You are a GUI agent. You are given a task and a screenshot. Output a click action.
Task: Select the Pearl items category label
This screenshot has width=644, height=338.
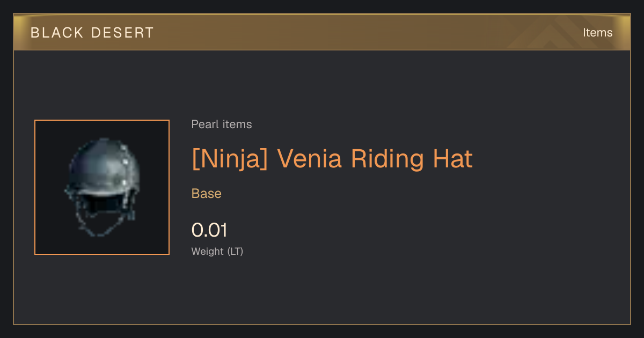point(222,124)
